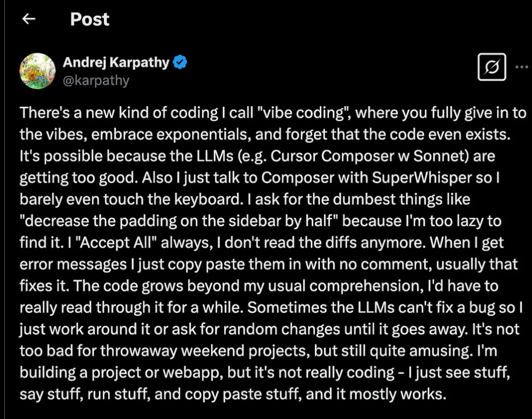Navigate back using the left arrow
The width and height of the screenshot is (532, 419).
(x=28, y=19)
